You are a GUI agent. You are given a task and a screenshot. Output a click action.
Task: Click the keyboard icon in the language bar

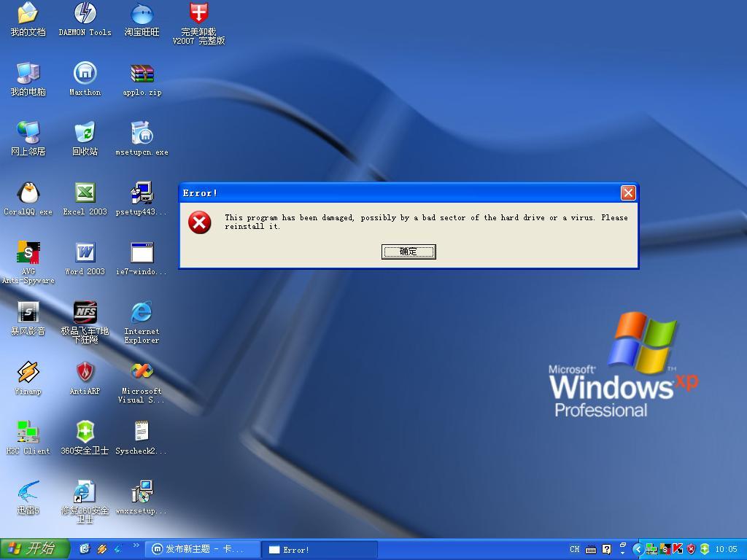[x=591, y=550]
